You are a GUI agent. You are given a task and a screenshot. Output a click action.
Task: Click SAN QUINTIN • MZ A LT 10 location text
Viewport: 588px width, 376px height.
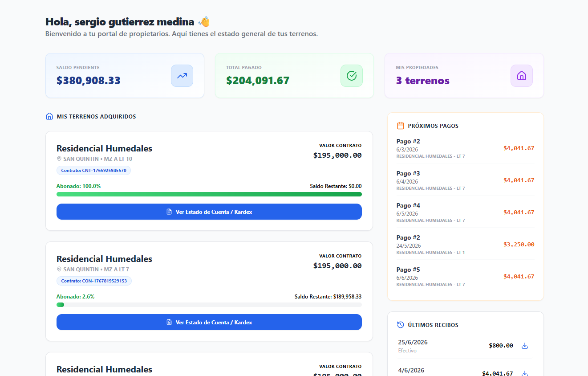point(97,159)
